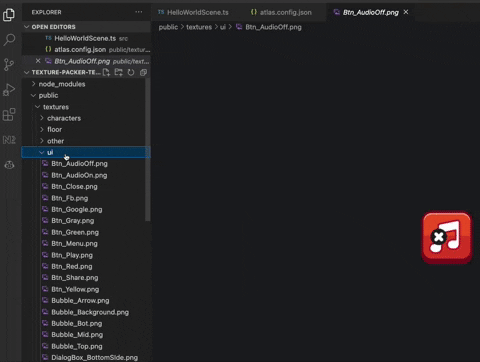Expand the node_modules folder
The width and height of the screenshot is (480, 362).
pos(86,84)
